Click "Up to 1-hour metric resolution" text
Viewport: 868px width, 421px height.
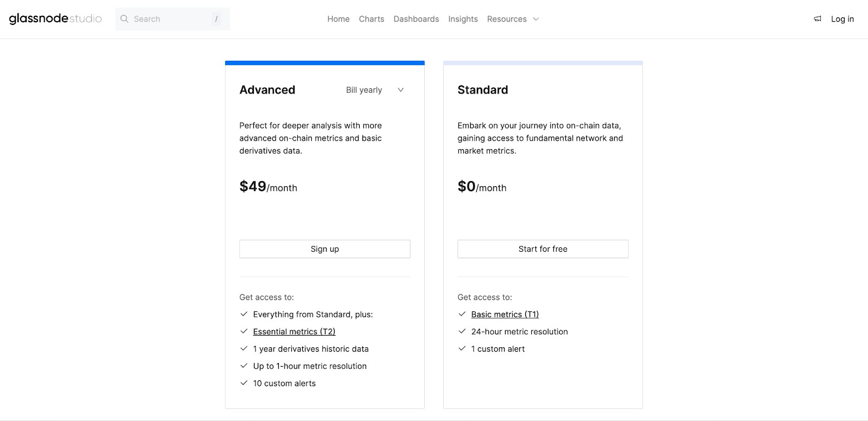tap(310, 366)
